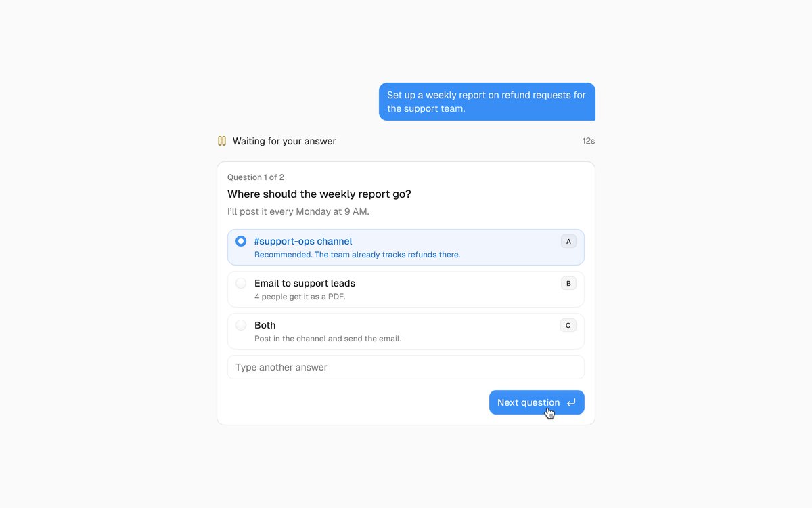The height and width of the screenshot is (508, 812).
Task: Click the Recommended description under #support-ops channel
Action: point(357,255)
